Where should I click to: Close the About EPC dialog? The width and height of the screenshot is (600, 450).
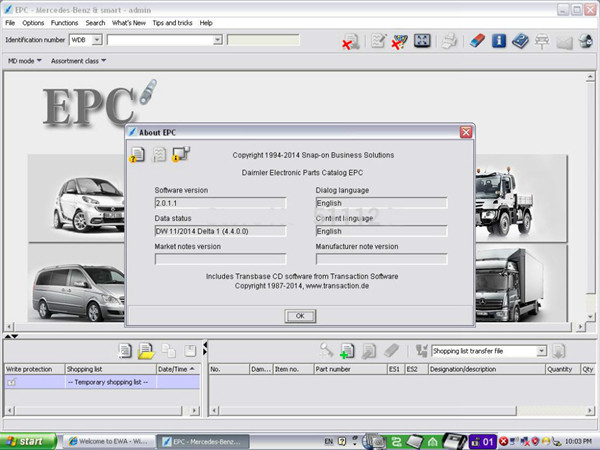point(466,132)
